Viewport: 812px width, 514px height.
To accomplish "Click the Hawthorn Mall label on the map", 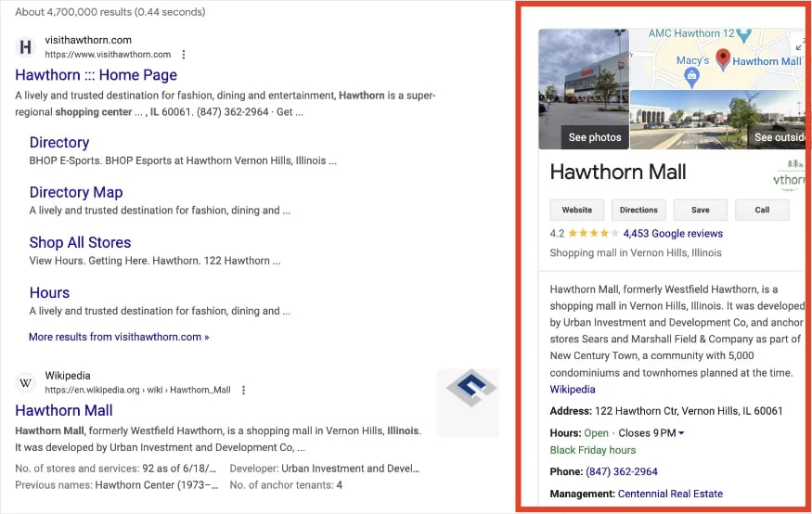I will pos(767,61).
